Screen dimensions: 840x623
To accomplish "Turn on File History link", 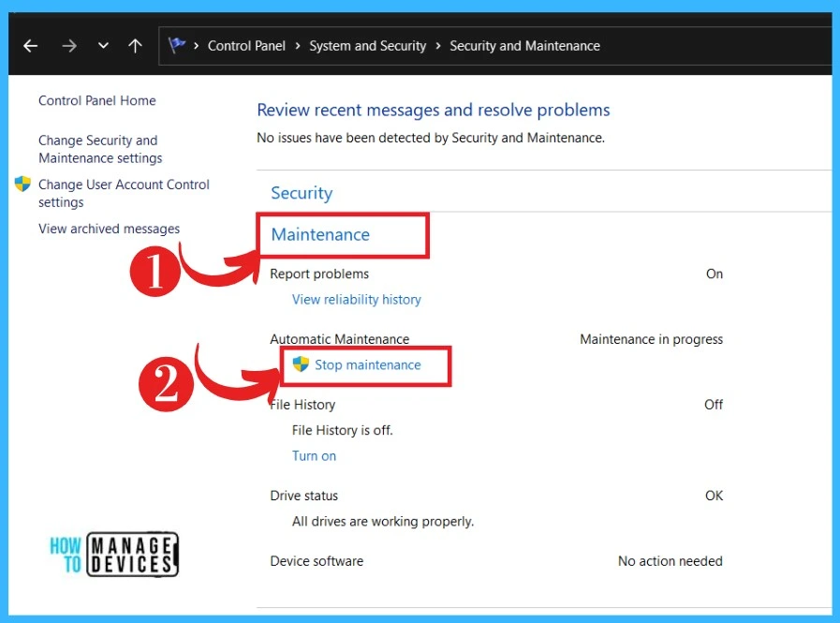I will (x=314, y=455).
